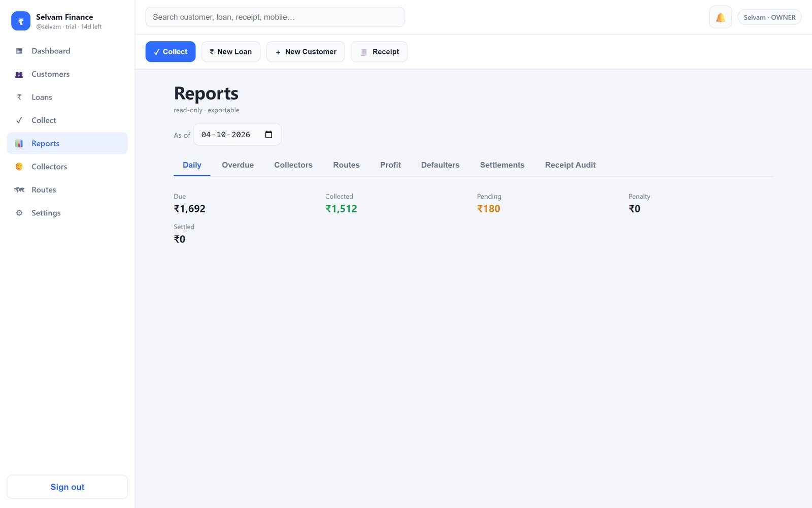Click the blue Collect button in the toolbar
Image resolution: width=812 pixels, height=508 pixels.
pos(171,52)
